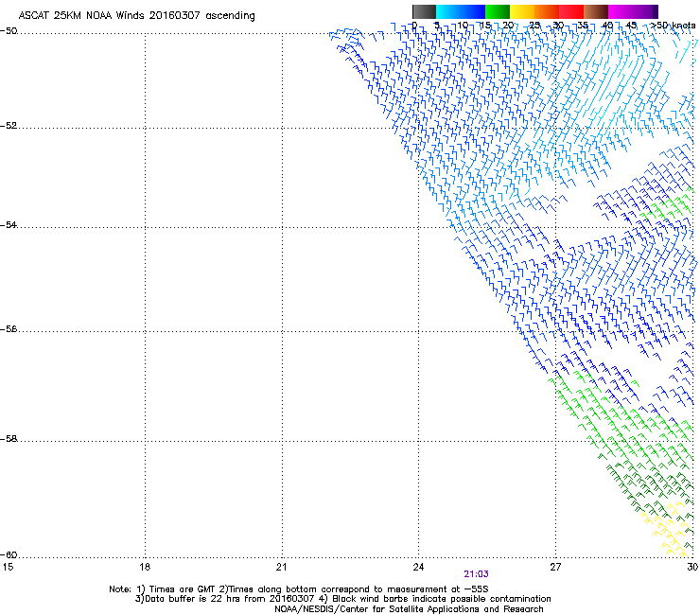Click the magenta 40-45 knots color bar segment

point(621,11)
